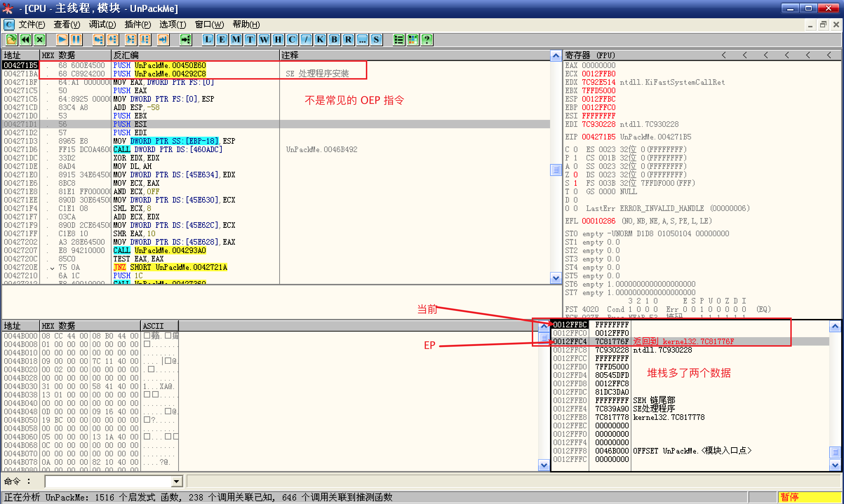This screenshot has width=844, height=504.
Task: Open Call stack with K button
Action: [320, 40]
